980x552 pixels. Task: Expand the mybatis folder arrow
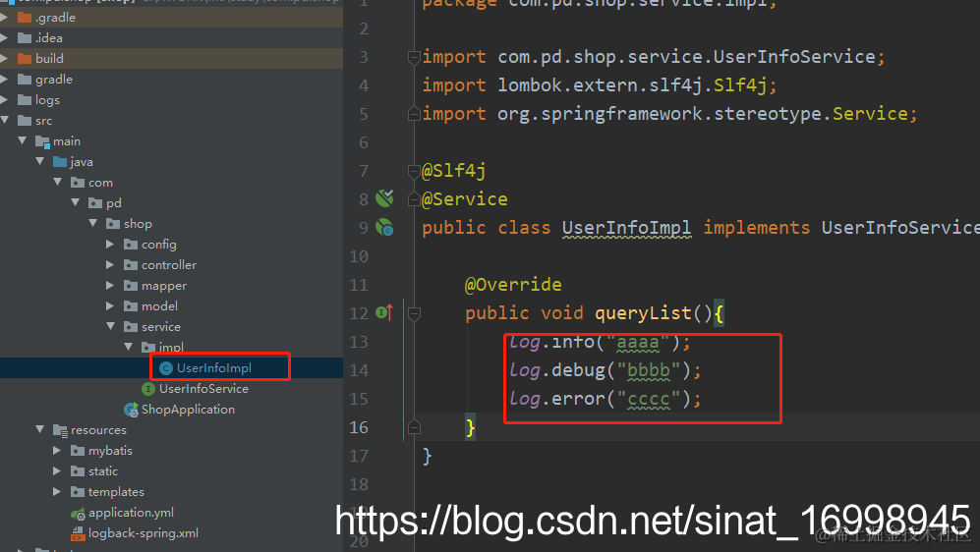pos(57,451)
